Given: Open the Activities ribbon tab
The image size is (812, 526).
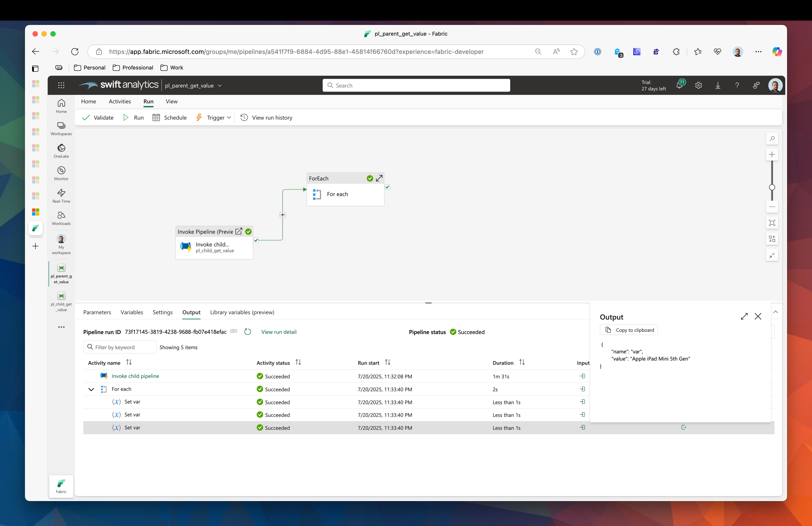Looking at the screenshot, I should click(120, 101).
